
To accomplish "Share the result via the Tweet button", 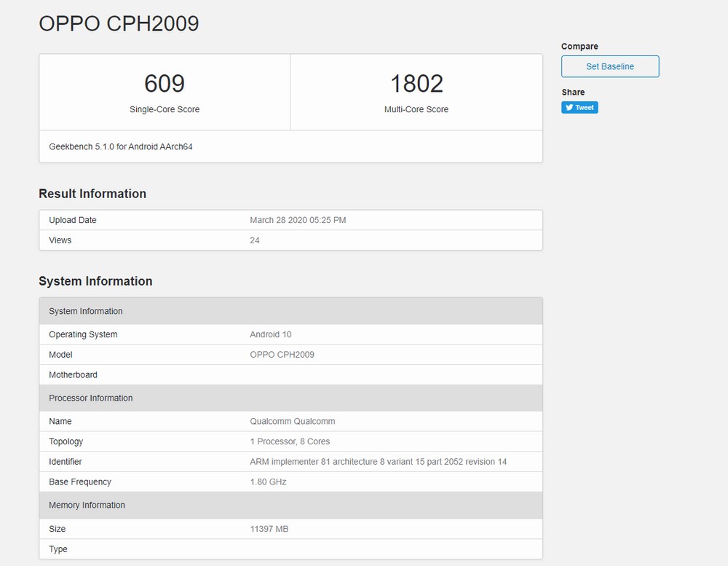I will [579, 107].
